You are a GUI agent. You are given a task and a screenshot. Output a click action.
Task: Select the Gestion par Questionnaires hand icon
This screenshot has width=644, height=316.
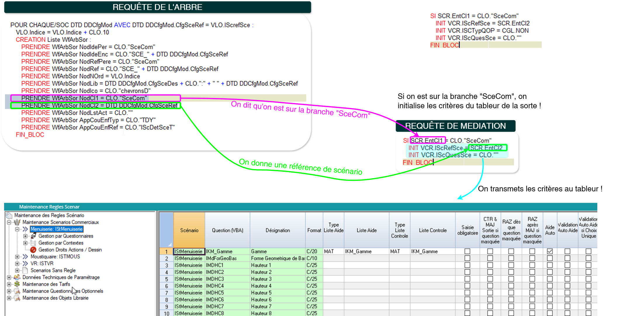(34, 236)
